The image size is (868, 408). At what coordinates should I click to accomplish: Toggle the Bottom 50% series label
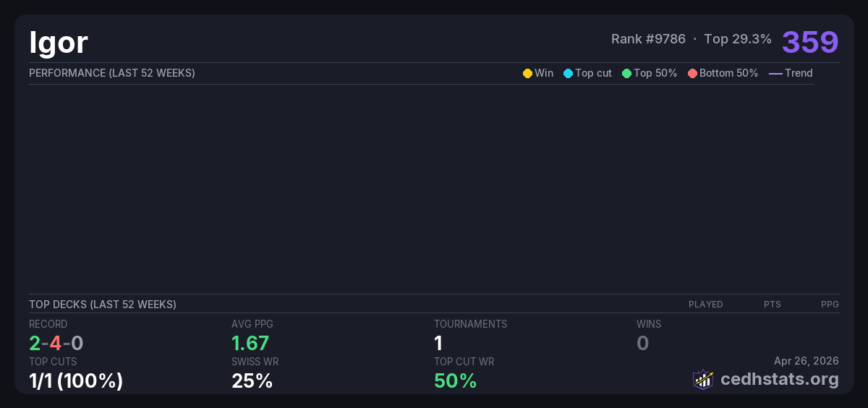(728, 73)
